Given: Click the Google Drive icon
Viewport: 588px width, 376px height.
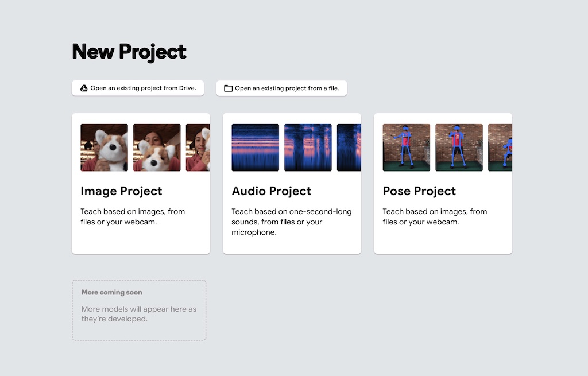Looking at the screenshot, I should coord(84,88).
